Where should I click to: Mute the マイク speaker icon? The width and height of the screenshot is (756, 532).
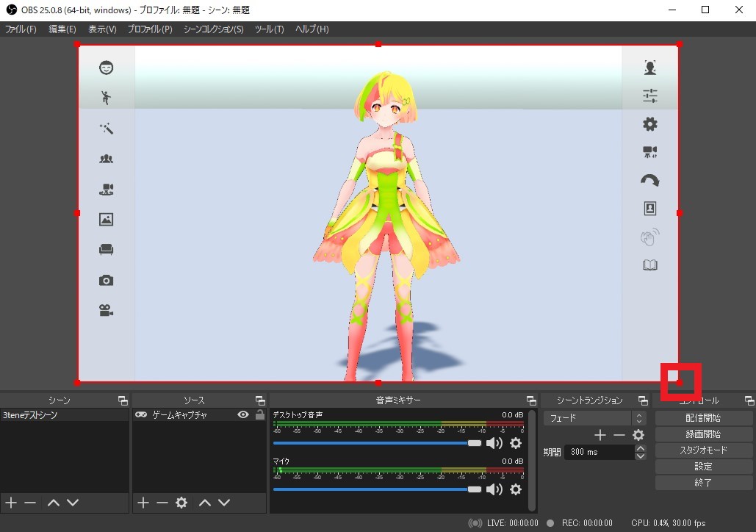click(494, 489)
